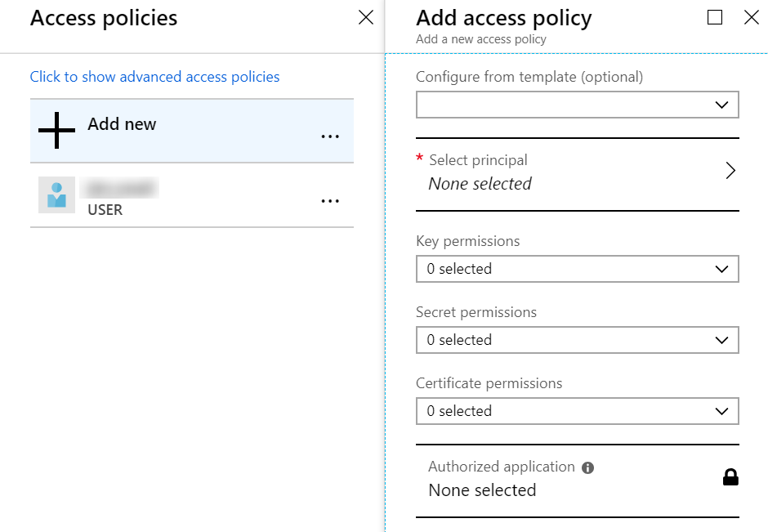This screenshot has height=532, width=768.
Task: Close the Access policies panel
Action: [x=366, y=18]
